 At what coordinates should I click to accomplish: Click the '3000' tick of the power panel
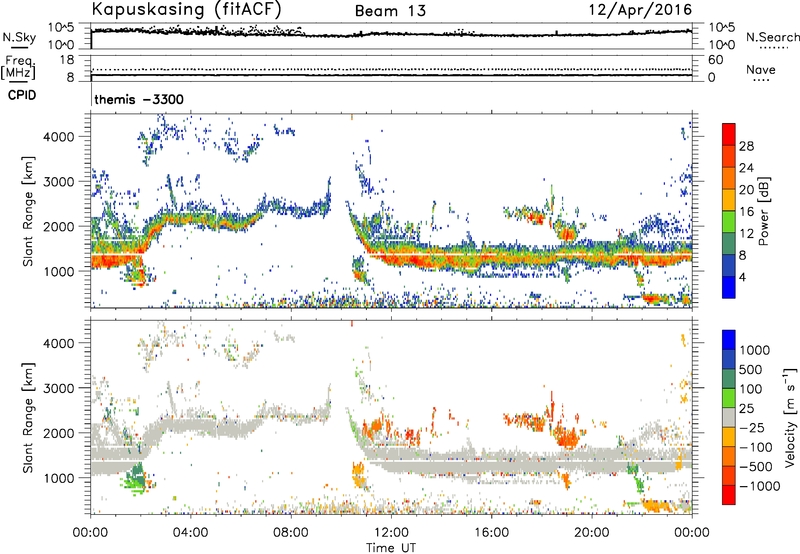click(x=58, y=182)
